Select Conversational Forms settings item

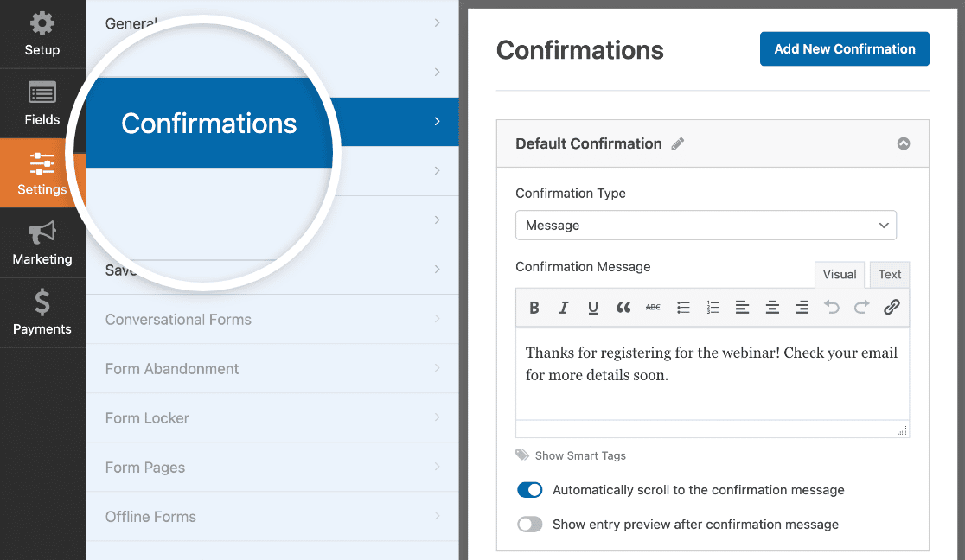tap(272, 320)
